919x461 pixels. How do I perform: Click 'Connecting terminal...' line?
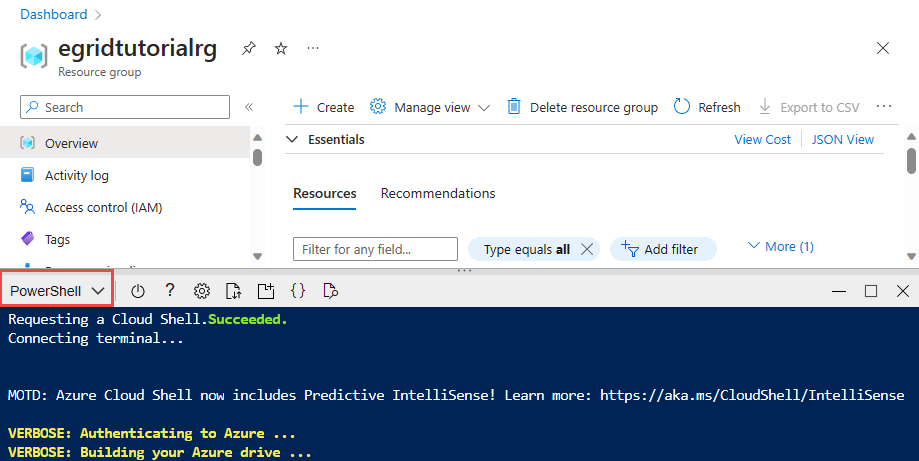[x=96, y=339]
